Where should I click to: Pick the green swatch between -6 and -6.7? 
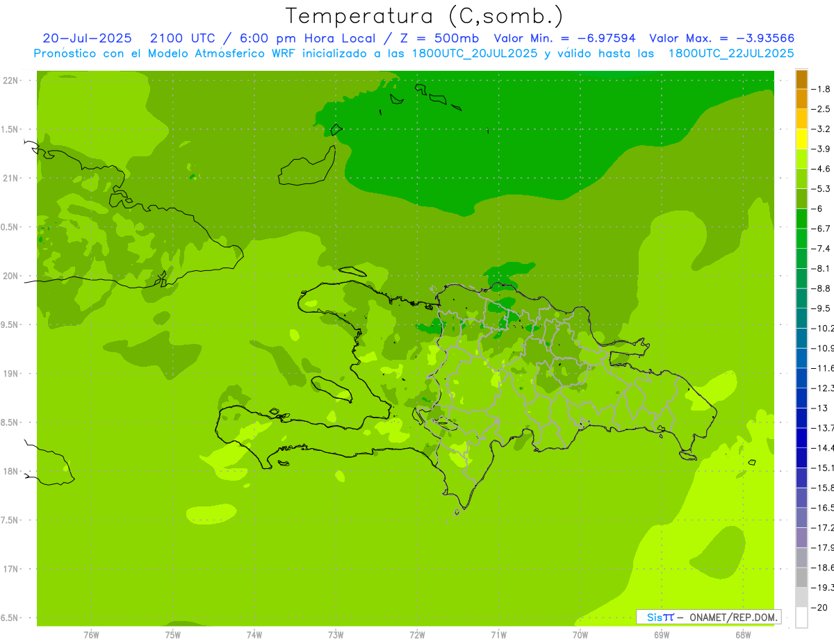801,219
